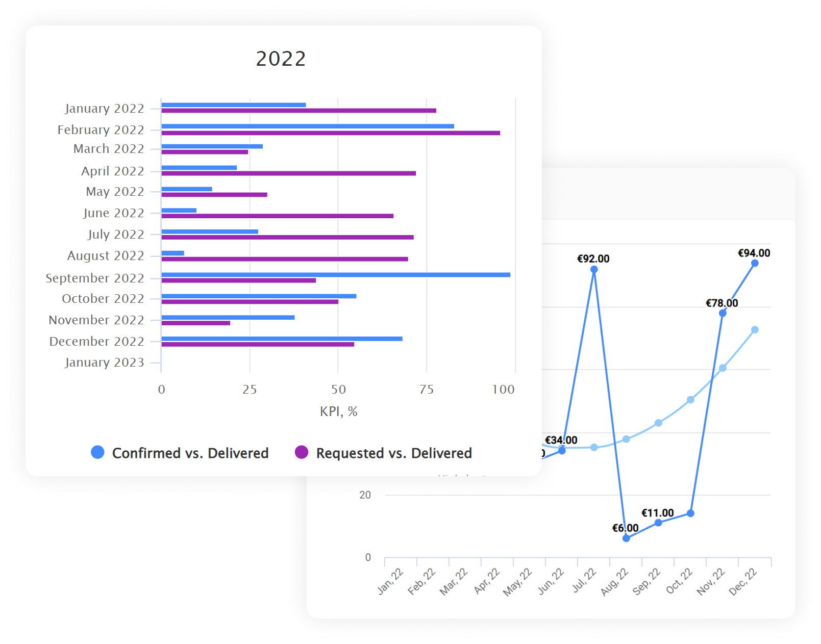Click the August 2022 axis label
The image size is (821, 644).
[x=106, y=256]
